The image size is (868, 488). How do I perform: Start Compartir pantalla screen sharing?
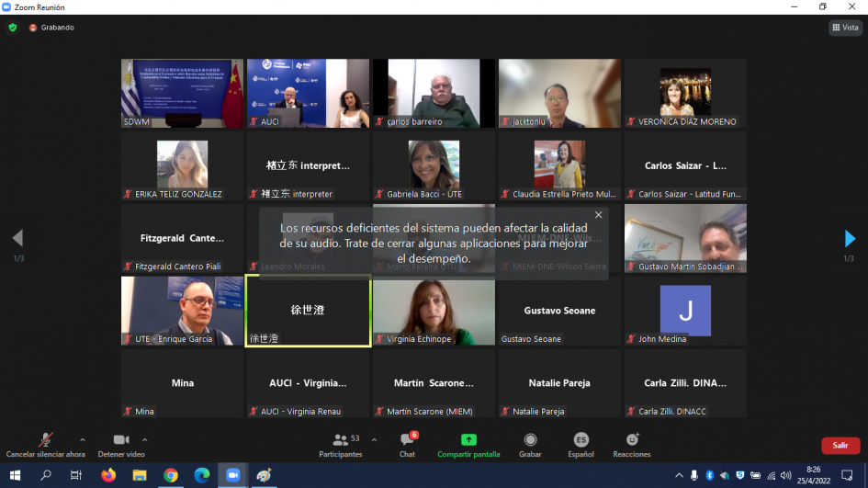click(x=468, y=446)
